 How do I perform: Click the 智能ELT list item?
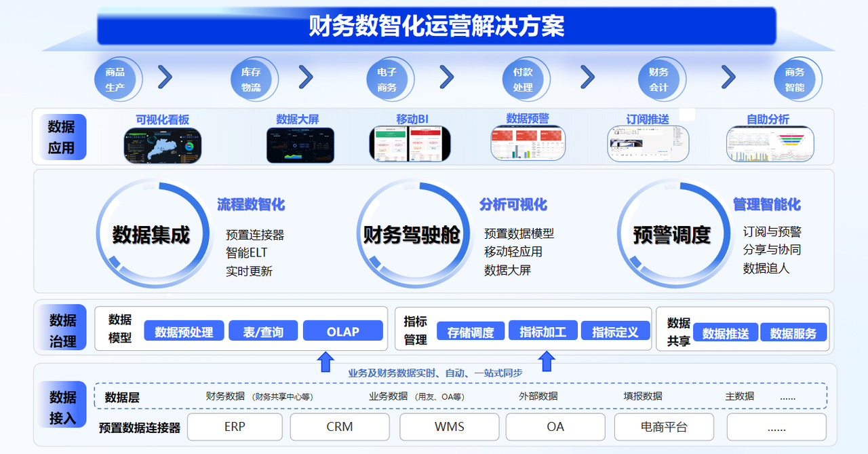247,253
